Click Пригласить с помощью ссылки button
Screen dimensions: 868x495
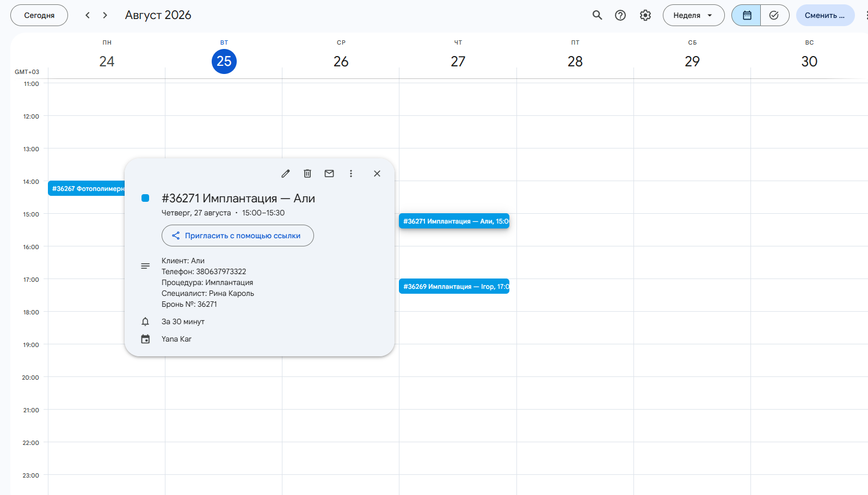coord(238,236)
